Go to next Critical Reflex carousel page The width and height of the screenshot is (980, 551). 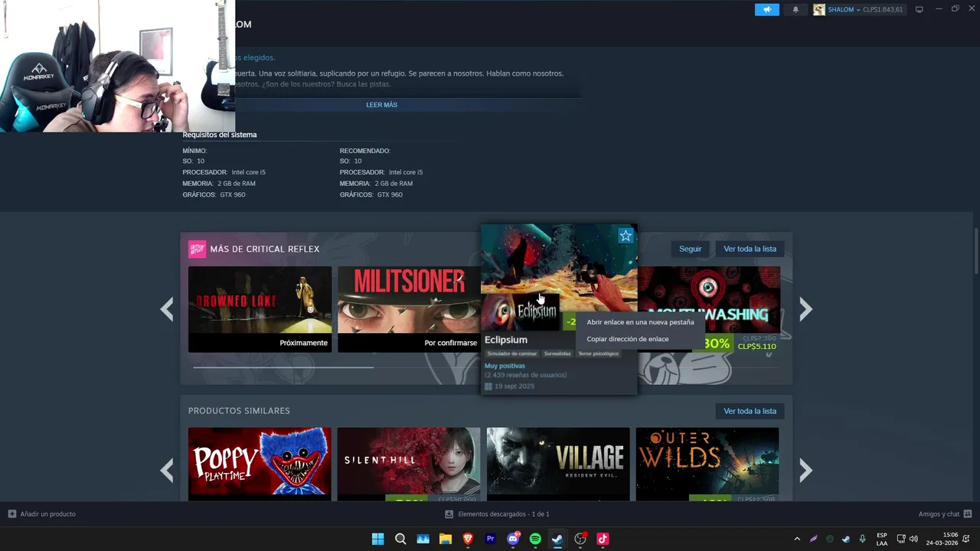[x=805, y=309]
